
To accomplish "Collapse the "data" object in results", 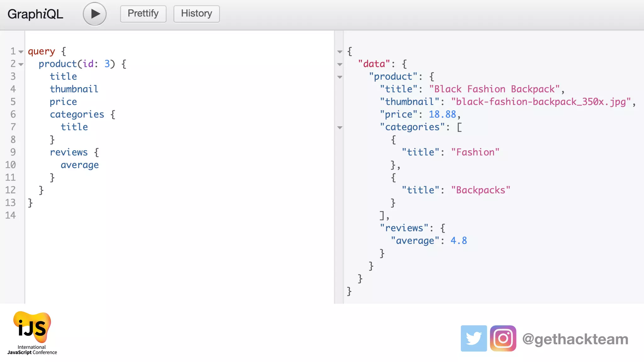I will pyautogui.click(x=340, y=64).
